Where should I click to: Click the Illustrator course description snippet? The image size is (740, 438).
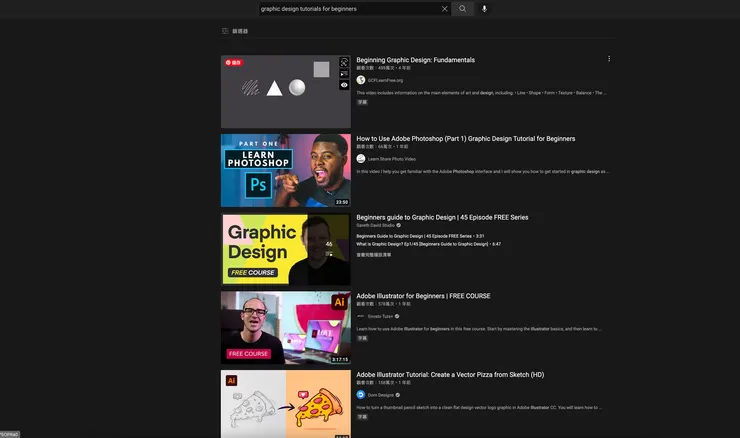tap(479, 329)
